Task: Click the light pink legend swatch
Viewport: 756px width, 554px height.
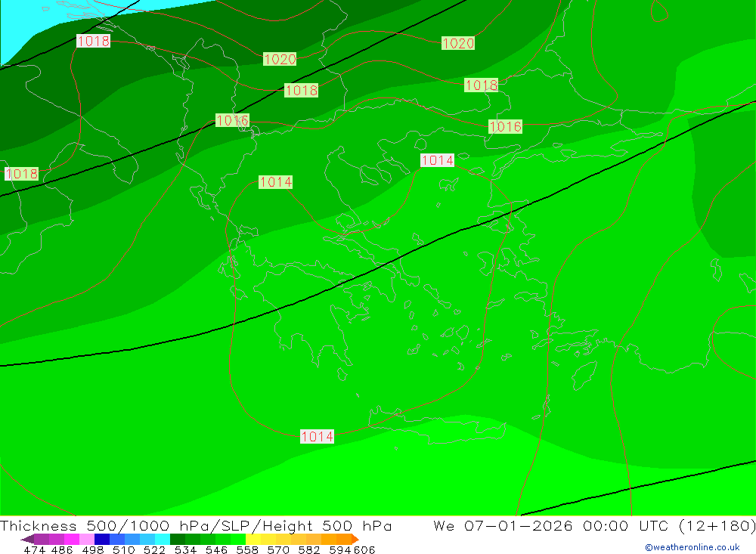Action: (x=85, y=539)
